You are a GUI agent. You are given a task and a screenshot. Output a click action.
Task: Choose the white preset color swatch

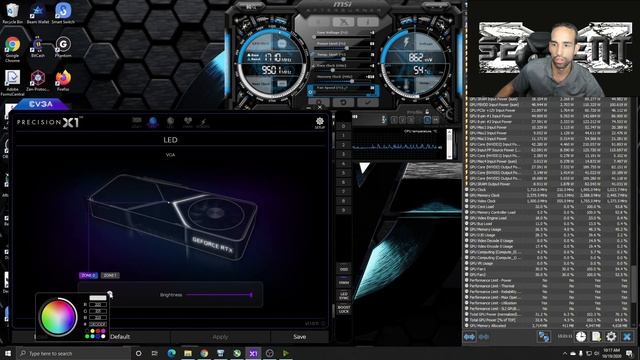[x=103, y=336]
